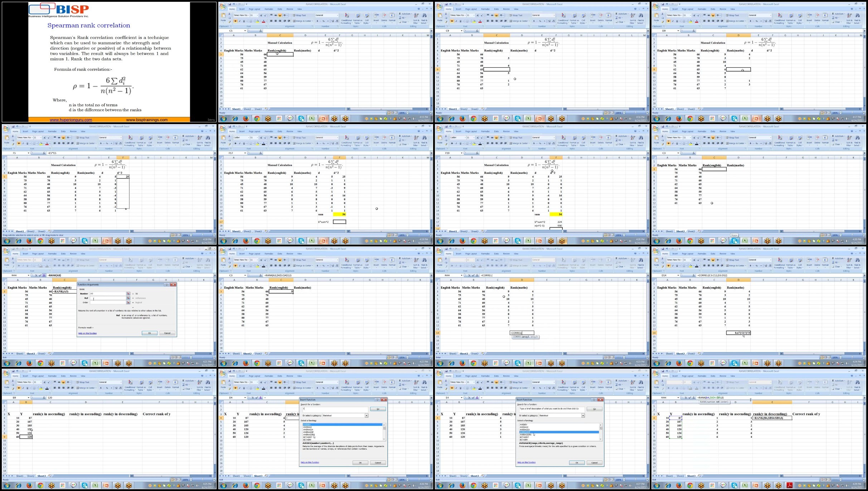The height and width of the screenshot is (491, 868).
Task: Open Formulas ribbon tab in window showing =CORREL(C3:C12,D3:D12)
Action: coord(702,254)
